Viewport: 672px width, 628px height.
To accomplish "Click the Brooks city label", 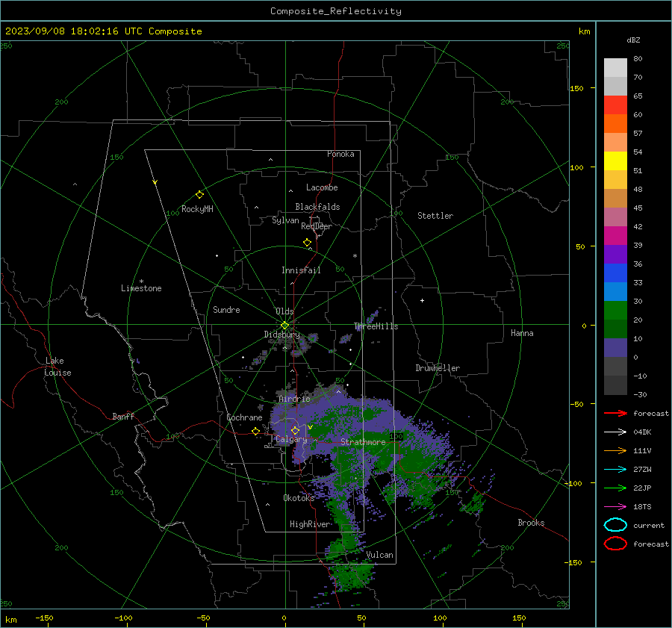I will pyautogui.click(x=531, y=523).
